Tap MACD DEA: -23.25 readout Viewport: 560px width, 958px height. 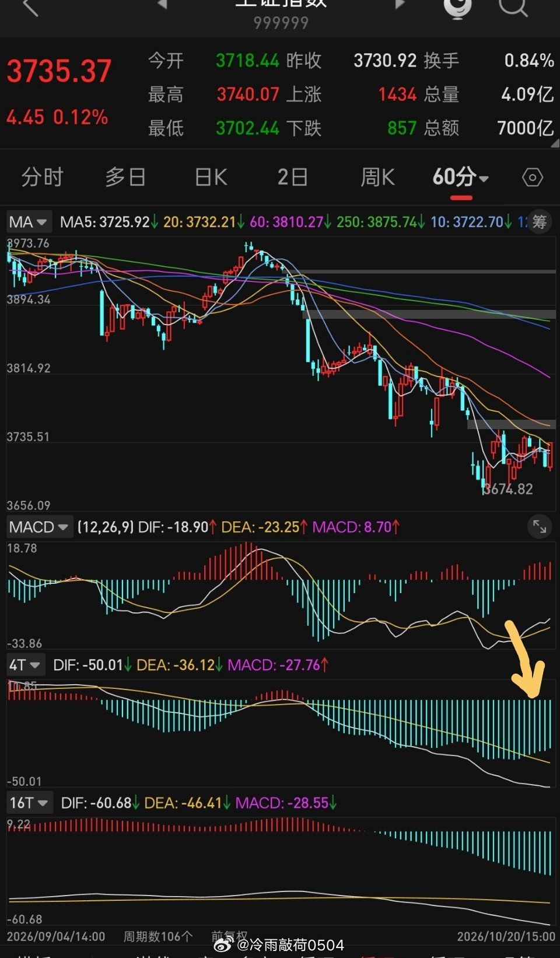click(x=264, y=527)
